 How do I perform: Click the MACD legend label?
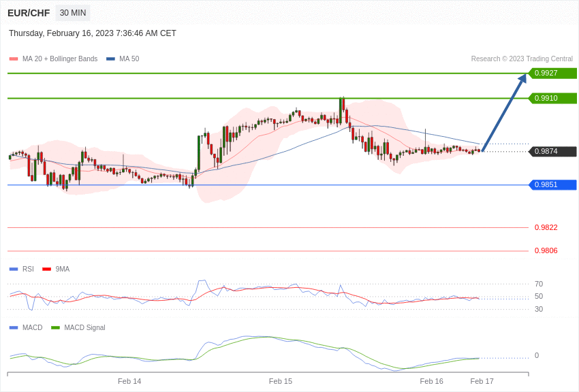click(33, 327)
